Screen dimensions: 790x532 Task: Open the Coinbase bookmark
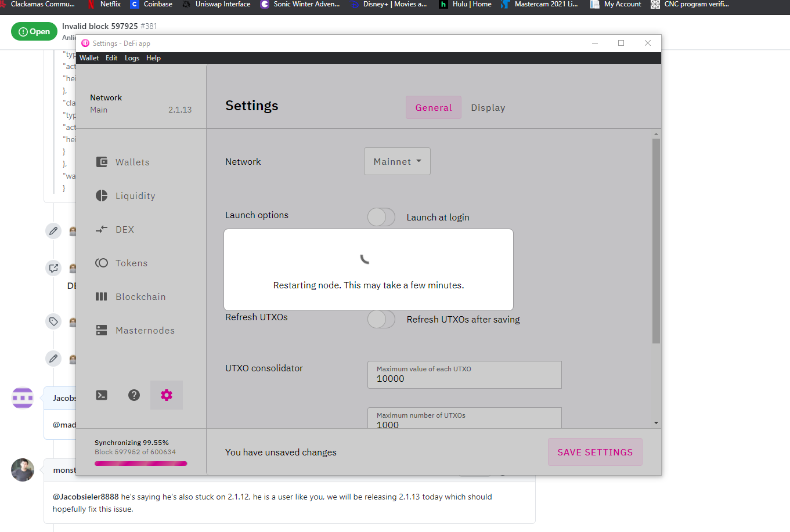[x=151, y=4]
